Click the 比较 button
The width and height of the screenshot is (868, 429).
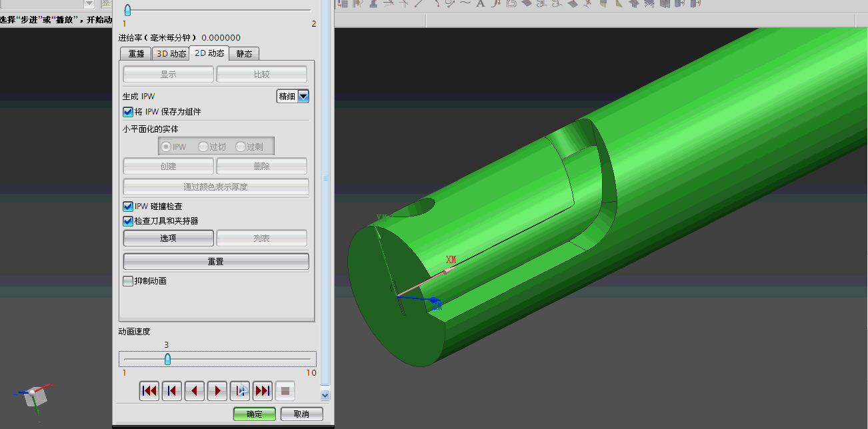(262, 75)
